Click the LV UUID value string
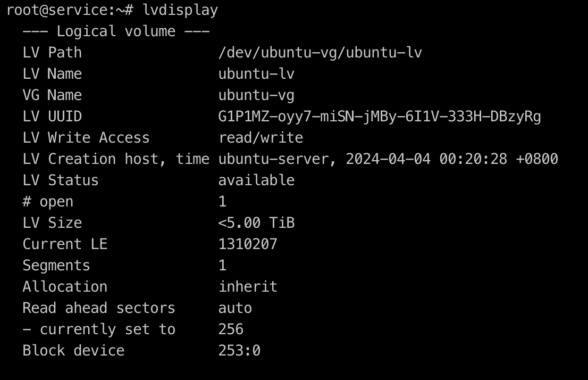The height and width of the screenshot is (380, 588). coord(380,117)
